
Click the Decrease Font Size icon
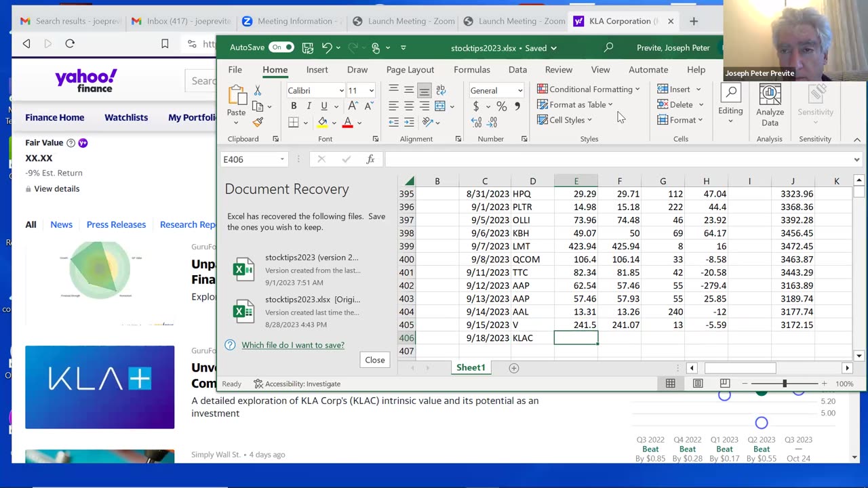click(368, 106)
